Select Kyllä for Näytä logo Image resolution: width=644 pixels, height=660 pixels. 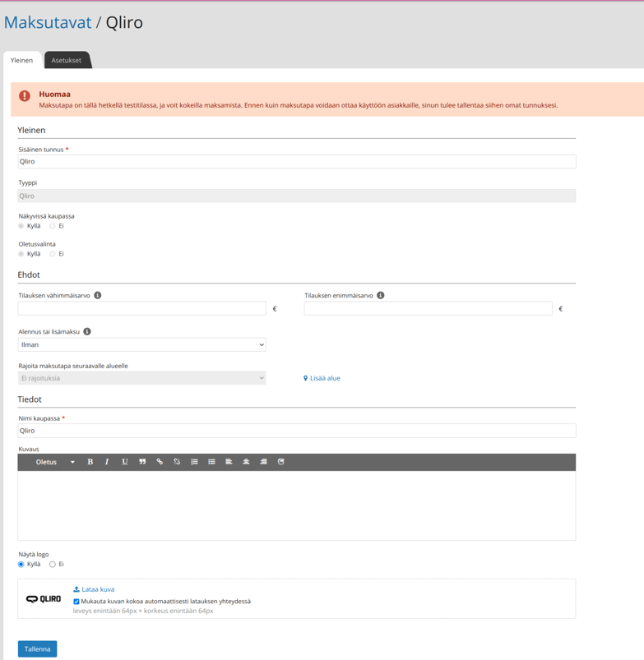21,565
